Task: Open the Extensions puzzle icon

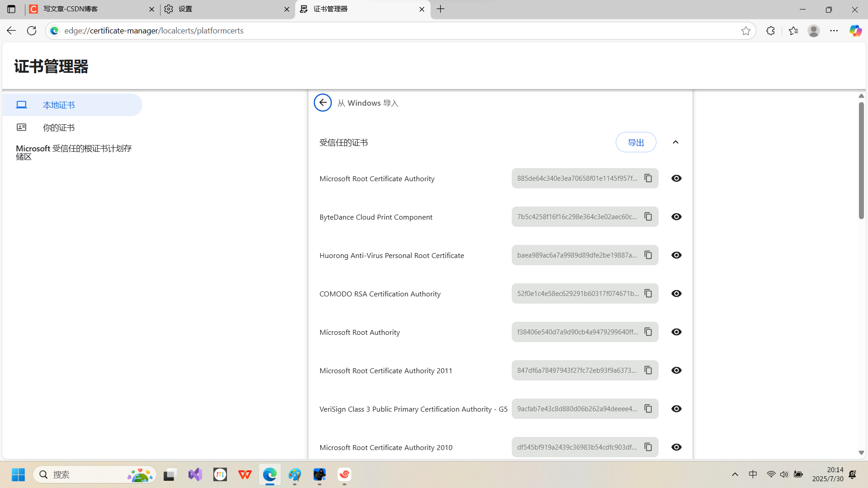Action: point(771,31)
